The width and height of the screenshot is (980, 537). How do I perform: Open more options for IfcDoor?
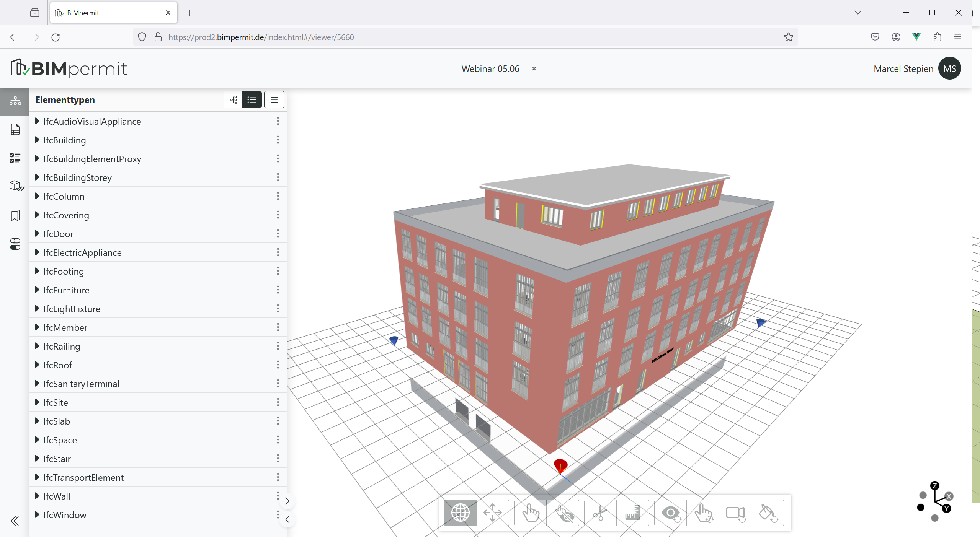coord(278,234)
